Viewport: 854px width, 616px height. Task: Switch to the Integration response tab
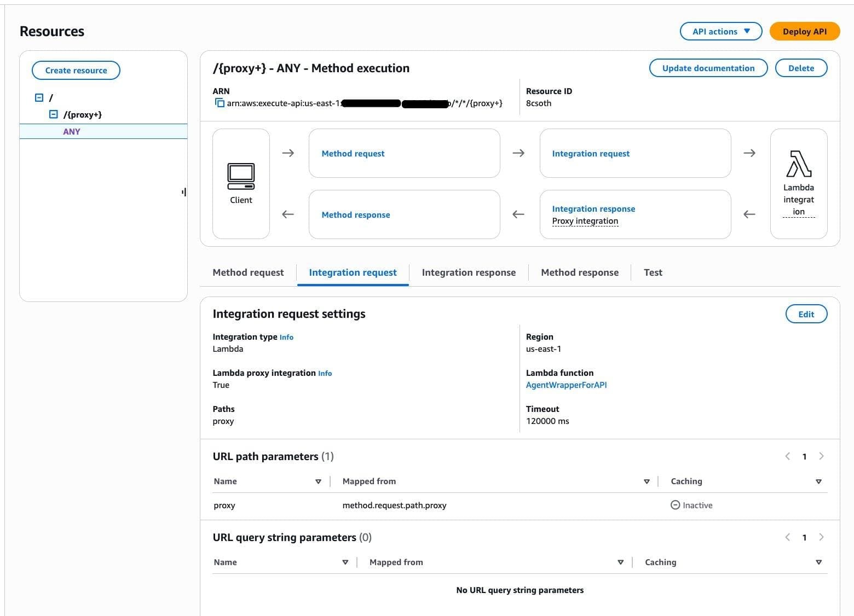click(x=469, y=272)
